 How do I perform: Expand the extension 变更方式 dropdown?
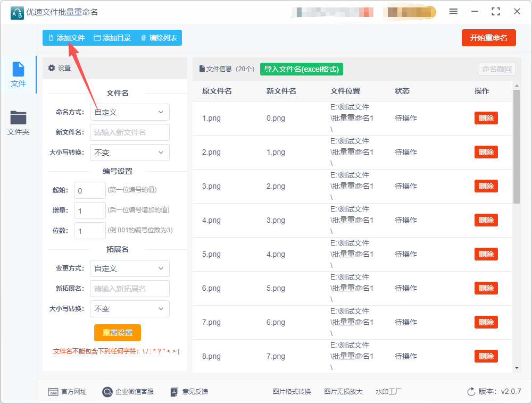pos(129,268)
